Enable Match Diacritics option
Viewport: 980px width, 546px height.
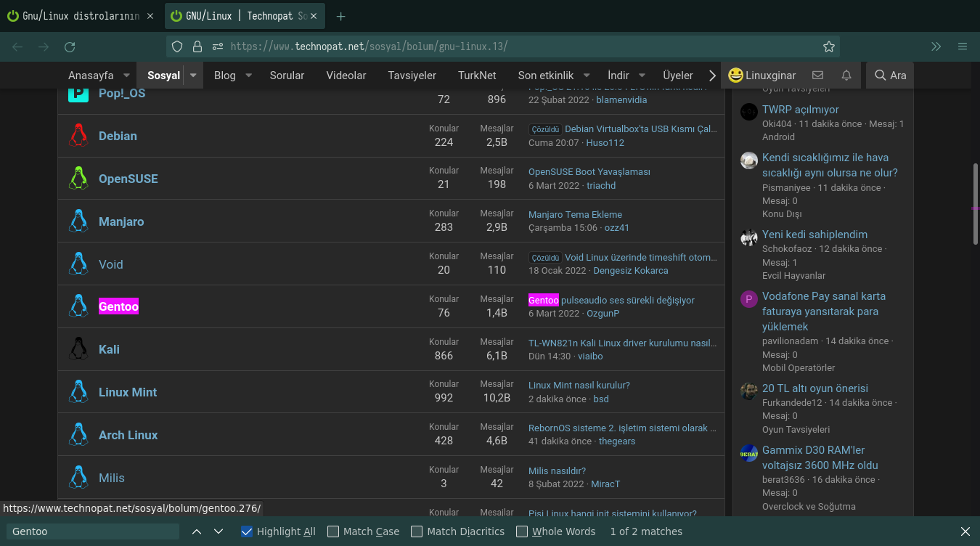pos(417,531)
